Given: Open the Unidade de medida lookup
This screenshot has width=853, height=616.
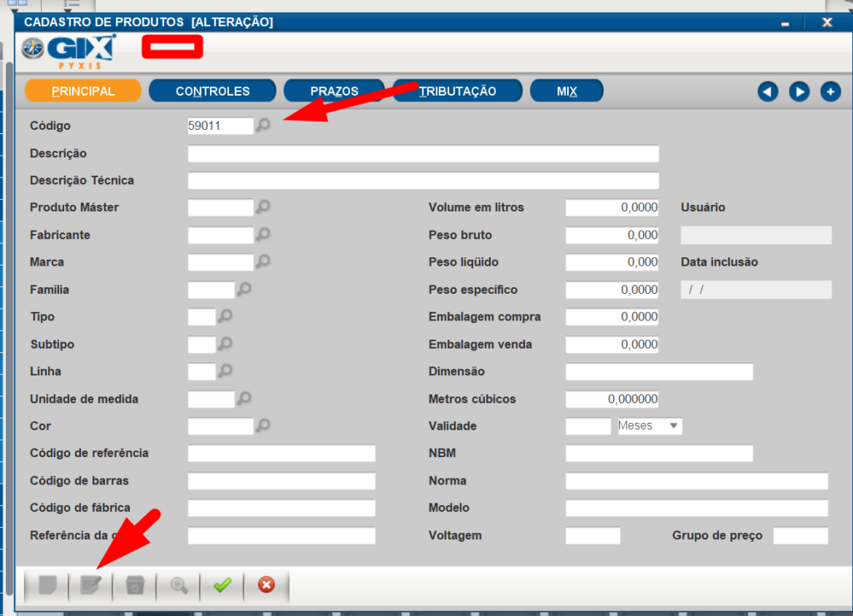Looking at the screenshot, I should 244,399.
